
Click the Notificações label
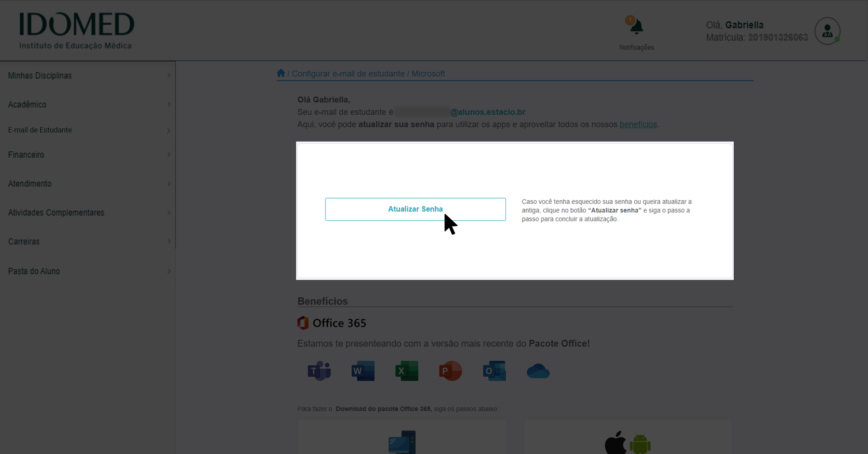637,47
